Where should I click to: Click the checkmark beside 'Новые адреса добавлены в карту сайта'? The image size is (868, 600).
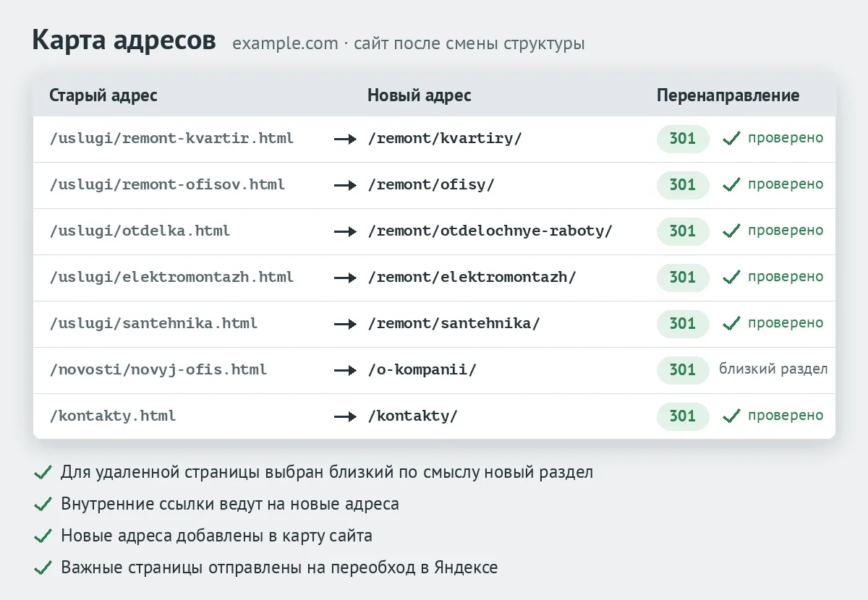pyautogui.click(x=43, y=536)
